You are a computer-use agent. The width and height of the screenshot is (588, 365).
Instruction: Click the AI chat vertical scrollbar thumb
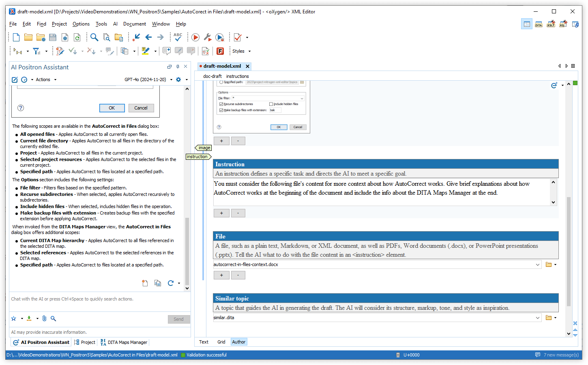tap(187, 251)
